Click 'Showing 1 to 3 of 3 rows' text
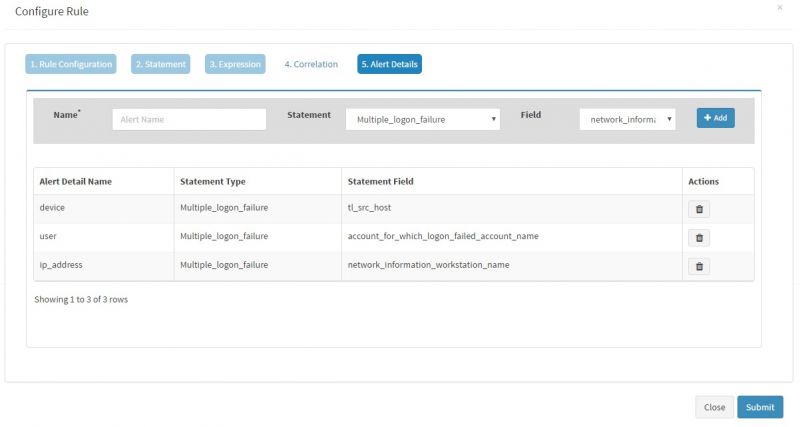The height and width of the screenshot is (427, 800). tap(81, 299)
